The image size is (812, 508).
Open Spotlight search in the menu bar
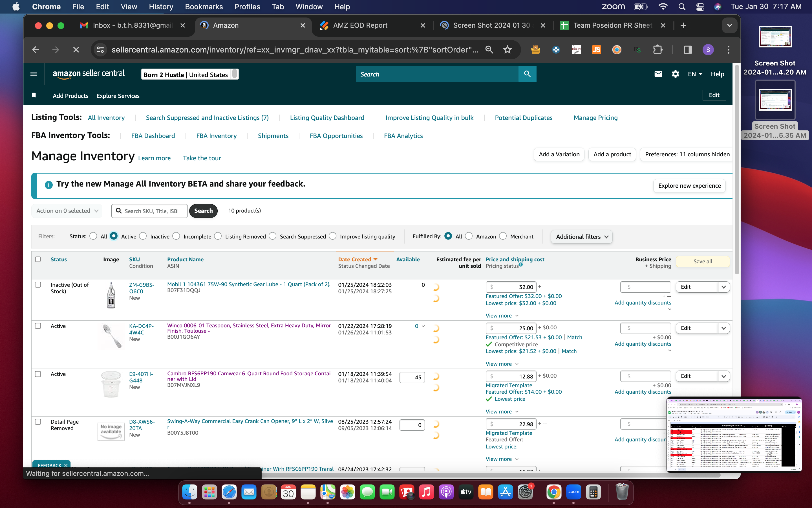[x=681, y=7]
